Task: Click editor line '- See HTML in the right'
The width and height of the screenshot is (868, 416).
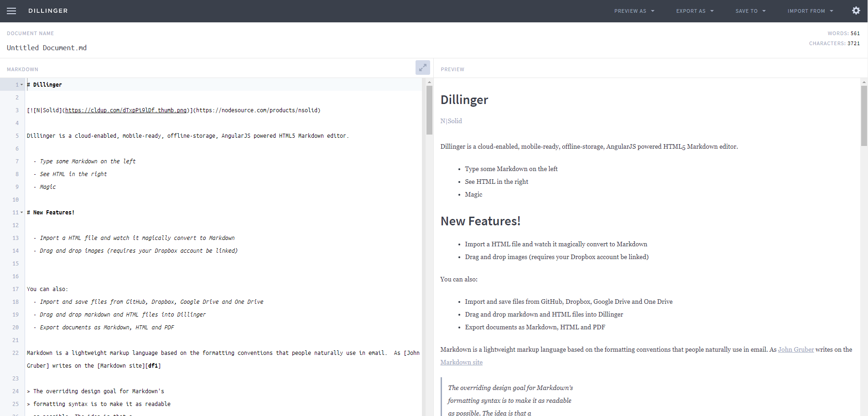Action: tap(70, 174)
